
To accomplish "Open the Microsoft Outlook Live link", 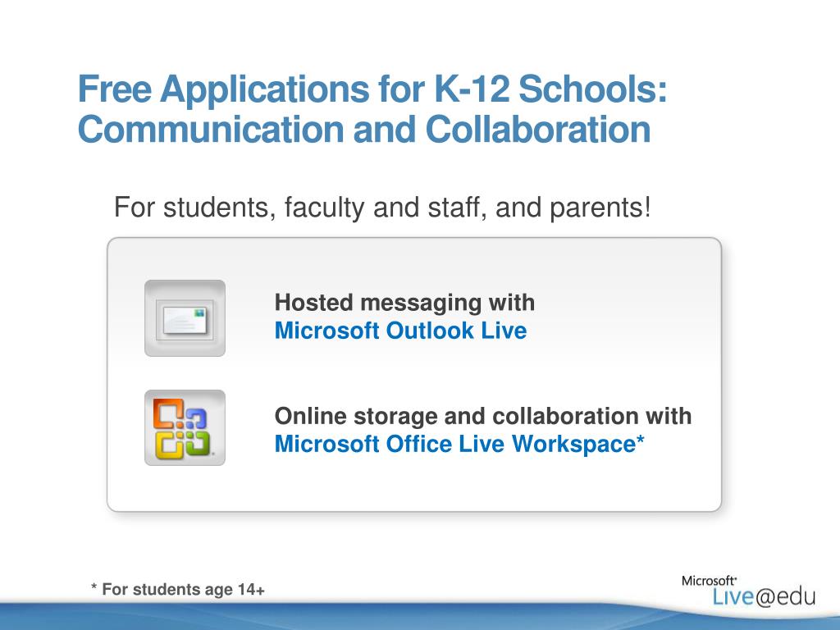I will click(x=400, y=331).
